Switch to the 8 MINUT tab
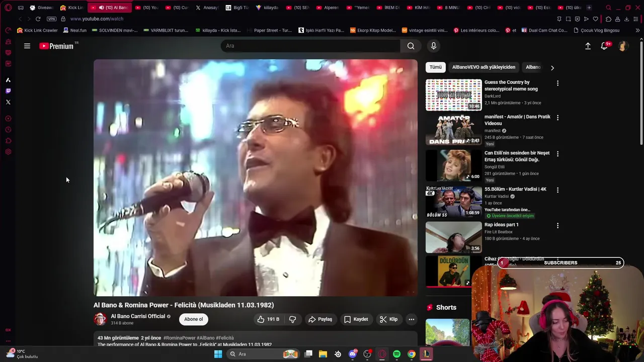The width and height of the screenshot is (644, 362). [448, 8]
